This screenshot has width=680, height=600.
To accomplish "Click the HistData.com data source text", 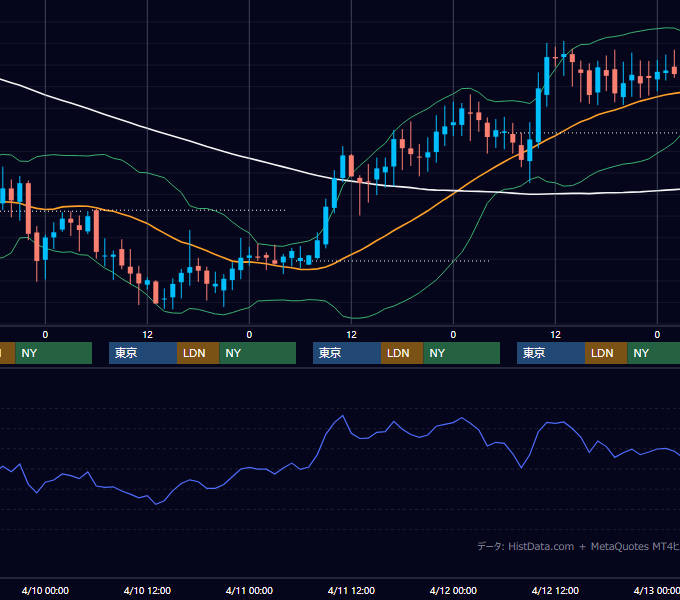I will [x=541, y=546].
